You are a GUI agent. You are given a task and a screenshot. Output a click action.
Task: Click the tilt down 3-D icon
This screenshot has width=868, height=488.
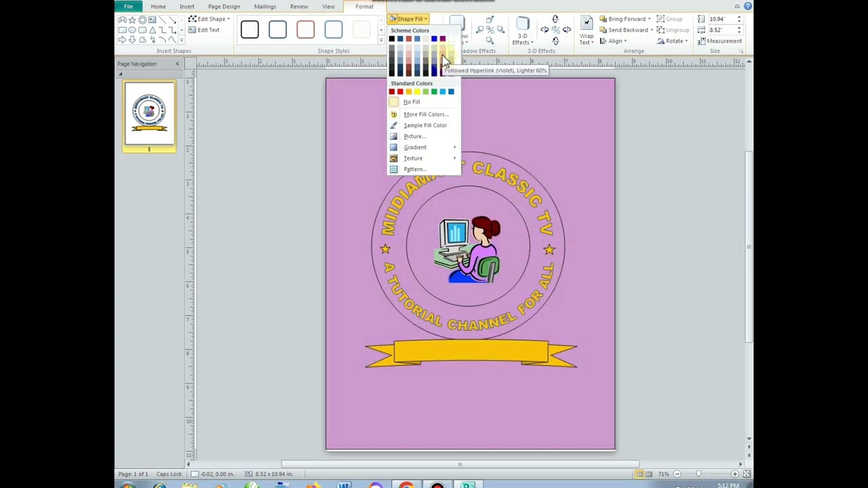pyautogui.click(x=555, y=42)
